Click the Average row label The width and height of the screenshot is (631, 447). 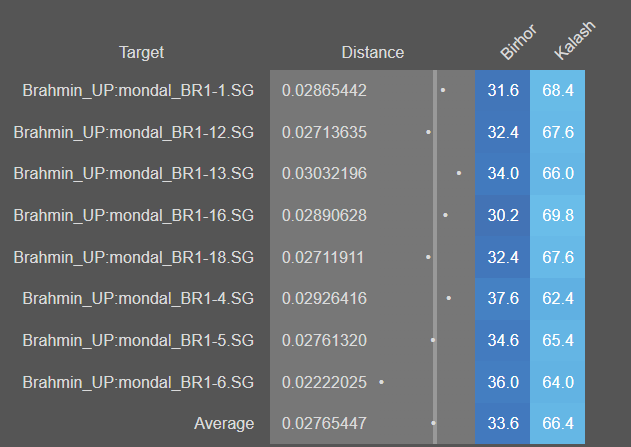[x=224, y=423]
